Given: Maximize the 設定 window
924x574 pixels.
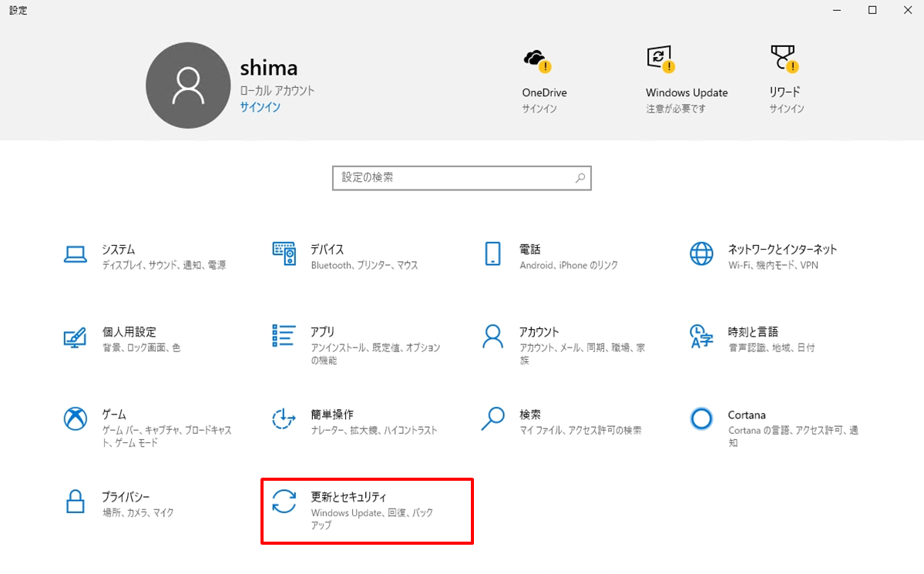Looking at the screenshot, I should [872, 10].
